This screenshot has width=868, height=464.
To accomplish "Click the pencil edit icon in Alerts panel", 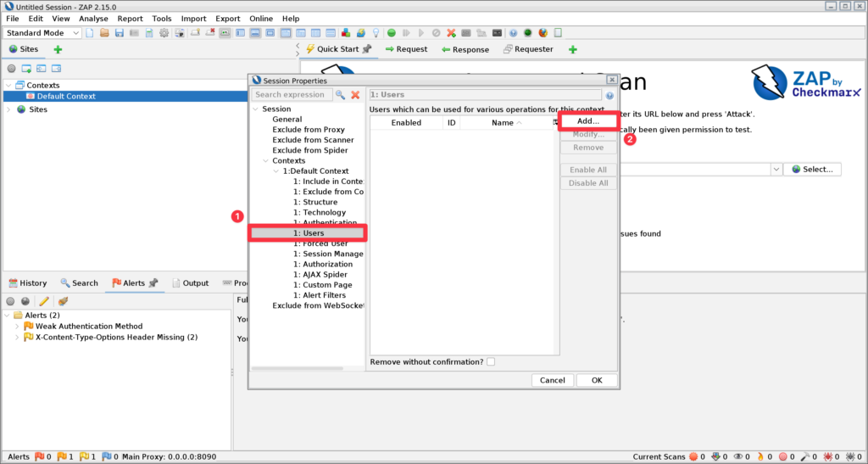I will [44, 301].
